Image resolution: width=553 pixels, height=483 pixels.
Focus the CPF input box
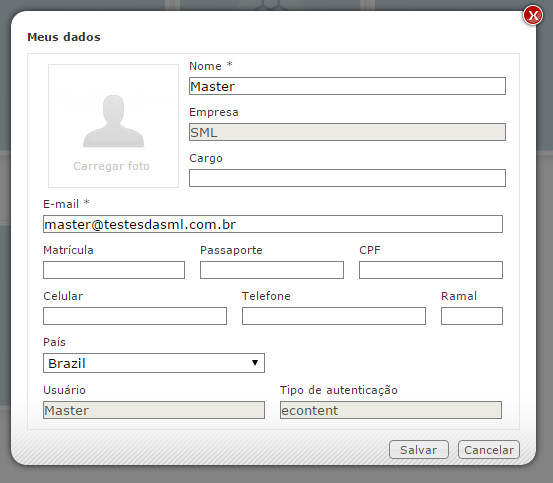tap(431, 270)
